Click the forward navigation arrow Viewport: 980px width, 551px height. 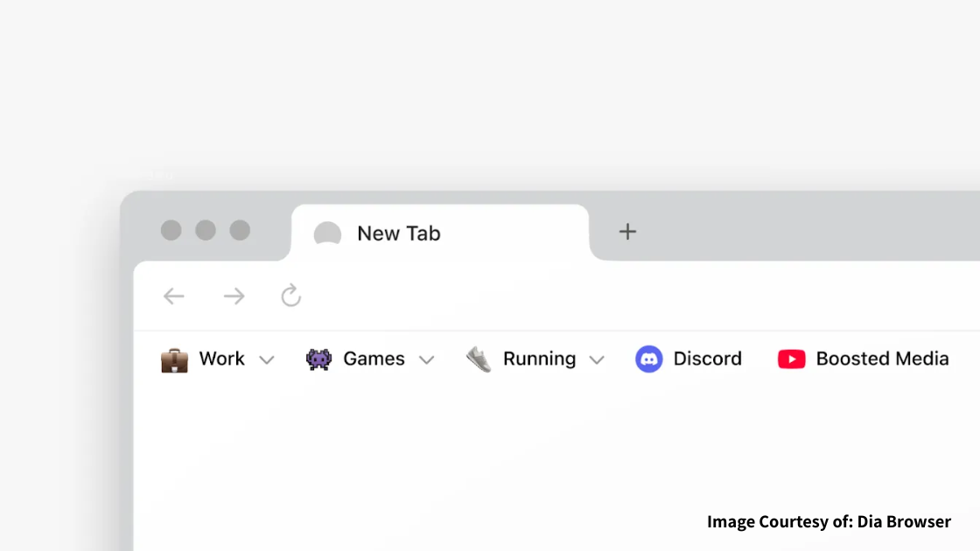tap(234, 296)
